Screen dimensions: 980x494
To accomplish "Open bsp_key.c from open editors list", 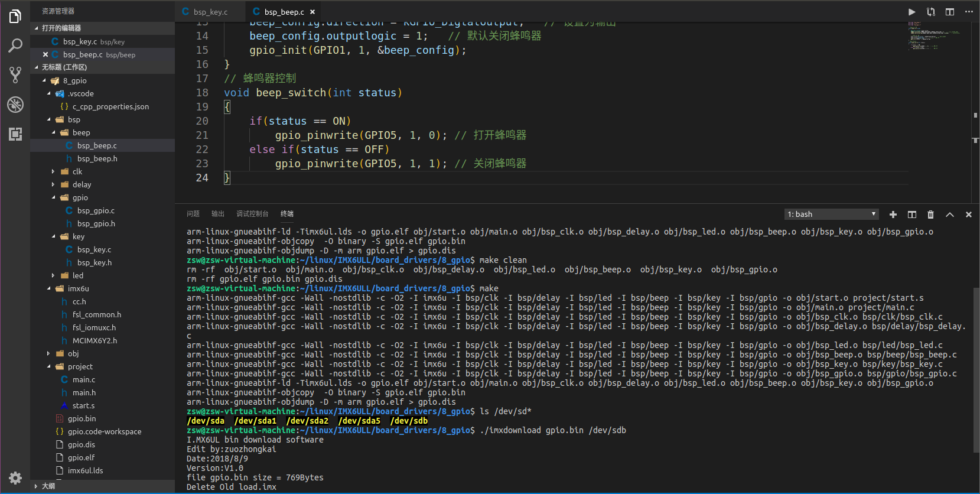I will point(103,41).
